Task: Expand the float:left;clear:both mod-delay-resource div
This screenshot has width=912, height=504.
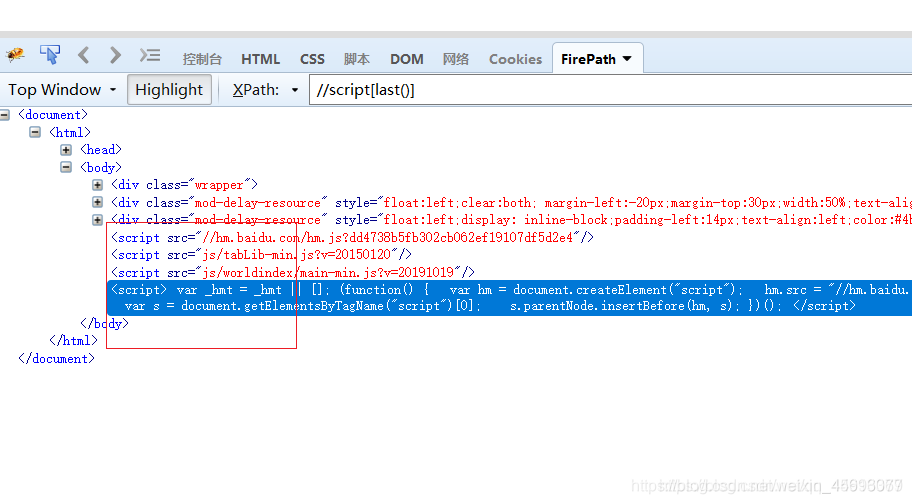Action: click(98, 202)
